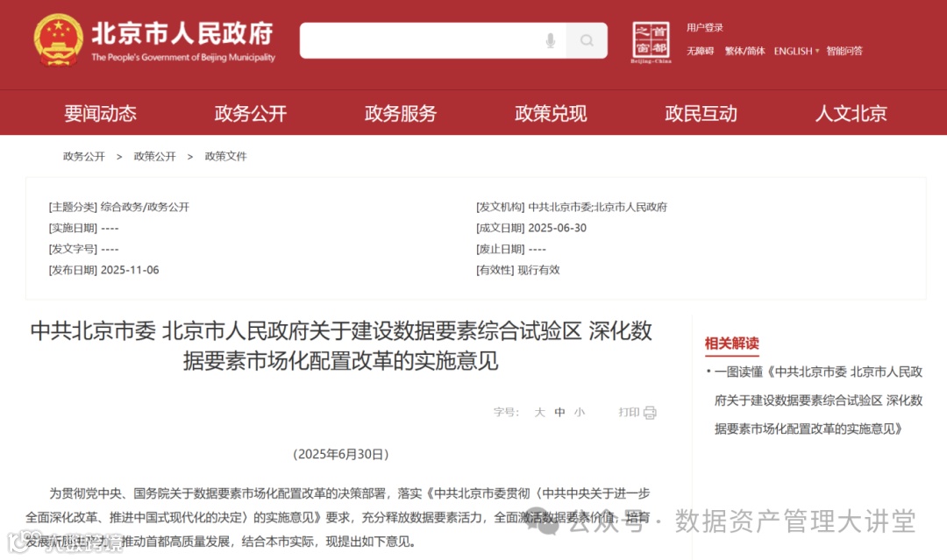The image size is (947, 560).
Task: Click the 发文字号 field text
Action: coord(84,249)
